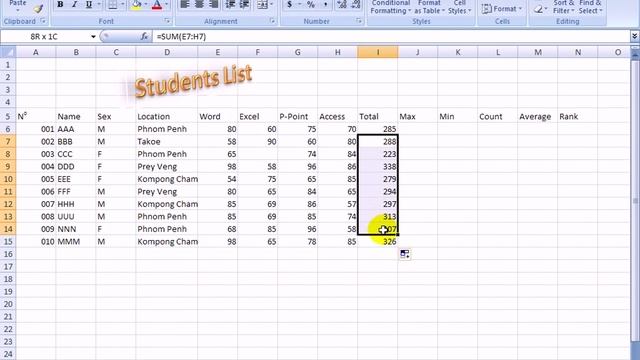Open Sort & Filter menu
The width and height of the screenshot is (640, 360).
coord(564,7)
